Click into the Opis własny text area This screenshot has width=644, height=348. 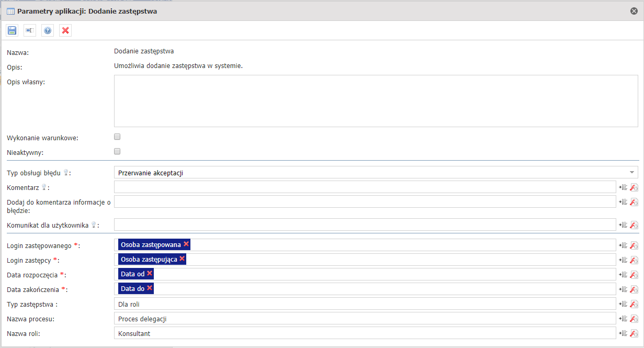click(x=376, y=101)
